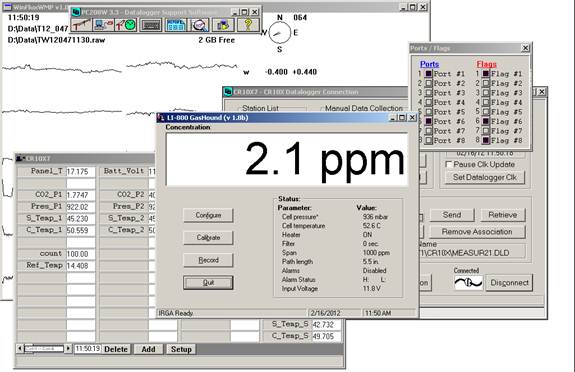This screenshot has height=372, width=575.
Task: Toggle Flag #8 checkbox
Action: (486, 140)
